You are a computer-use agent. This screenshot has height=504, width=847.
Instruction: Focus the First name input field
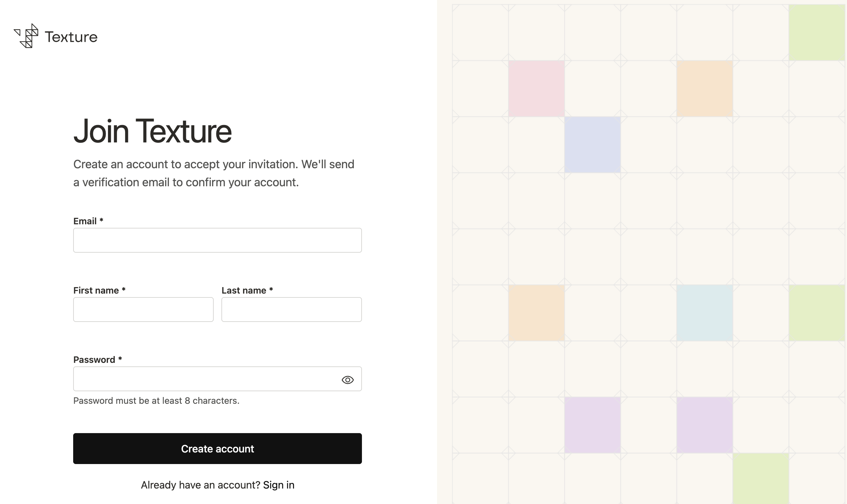click(x=143, y=309)
